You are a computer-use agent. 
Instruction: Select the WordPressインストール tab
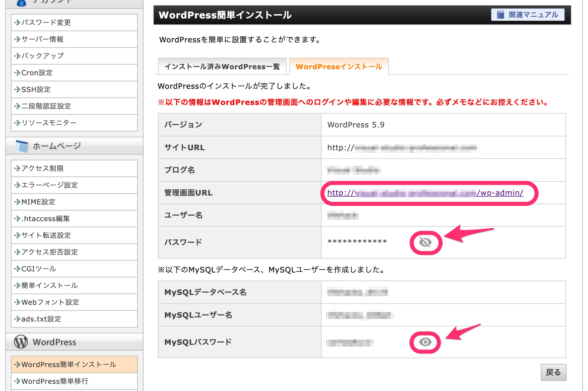(x=339, y=67)
